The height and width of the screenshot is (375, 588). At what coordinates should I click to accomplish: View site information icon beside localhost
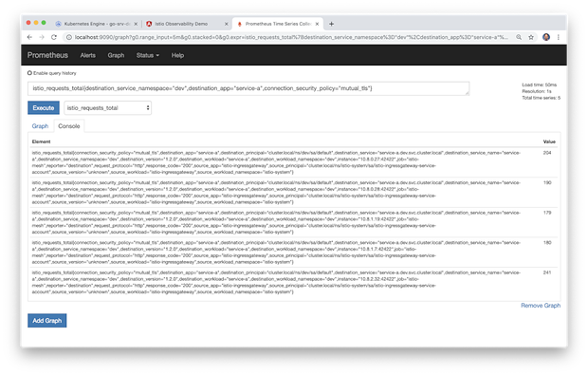69,37
